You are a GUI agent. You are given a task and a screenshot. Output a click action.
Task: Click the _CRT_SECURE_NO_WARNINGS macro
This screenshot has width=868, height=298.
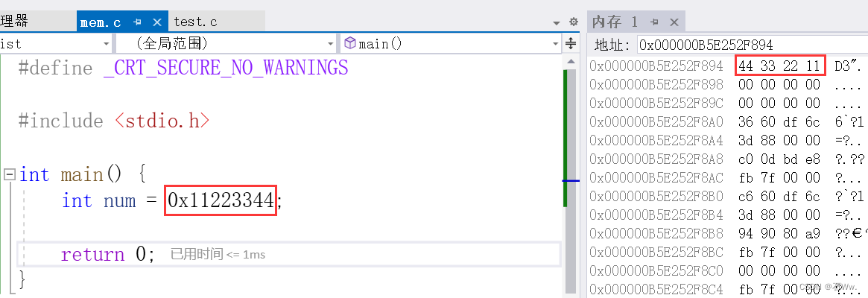point(226,68)
